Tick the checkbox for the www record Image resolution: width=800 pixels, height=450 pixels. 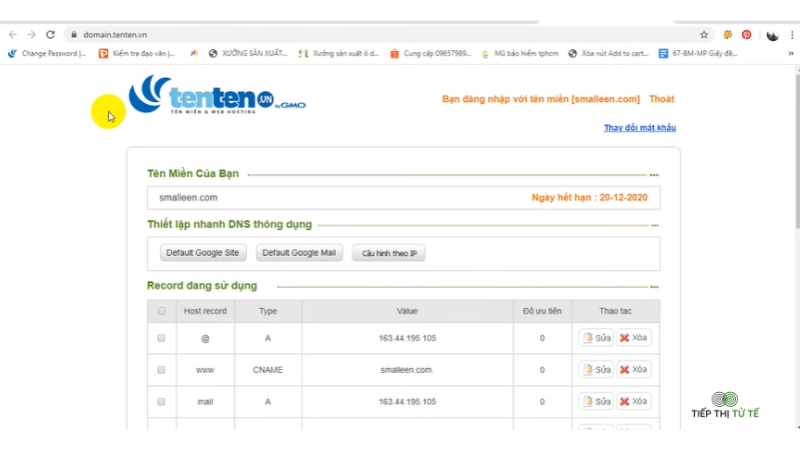point(161,370)
